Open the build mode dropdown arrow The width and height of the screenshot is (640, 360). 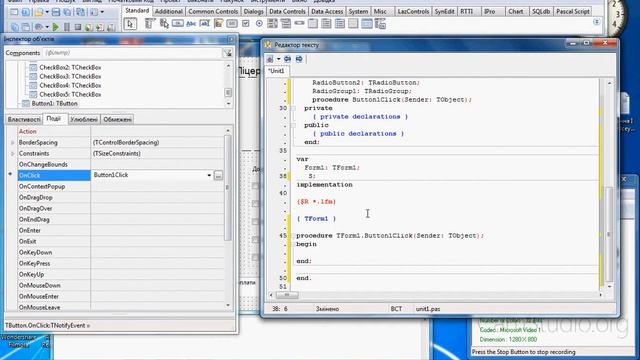[x=47, y=27]
